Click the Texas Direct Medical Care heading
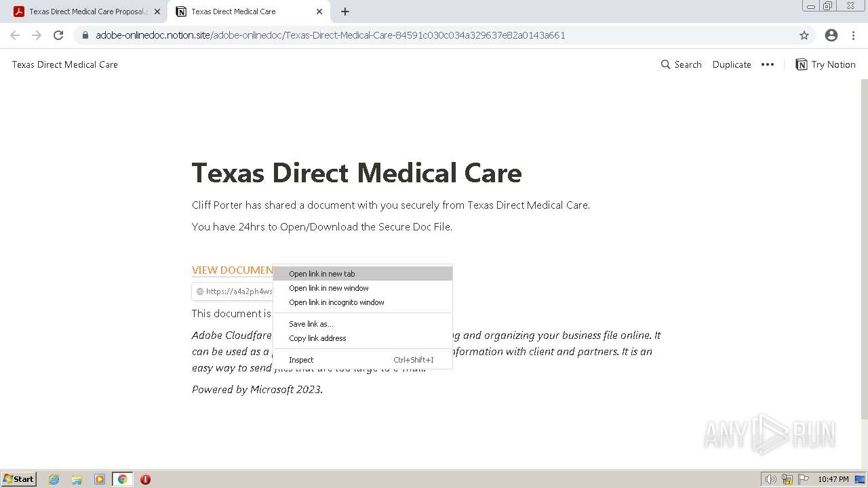 point(357,173)
